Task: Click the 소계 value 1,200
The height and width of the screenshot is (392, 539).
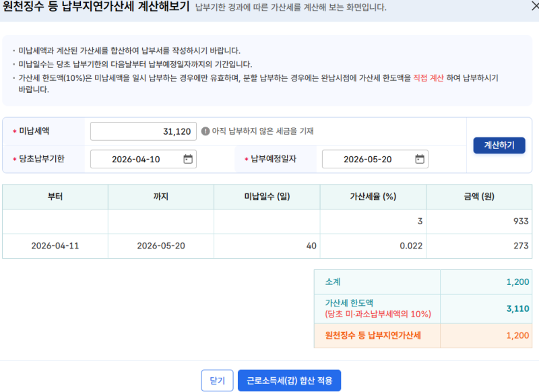Action: tap(517, 282)
